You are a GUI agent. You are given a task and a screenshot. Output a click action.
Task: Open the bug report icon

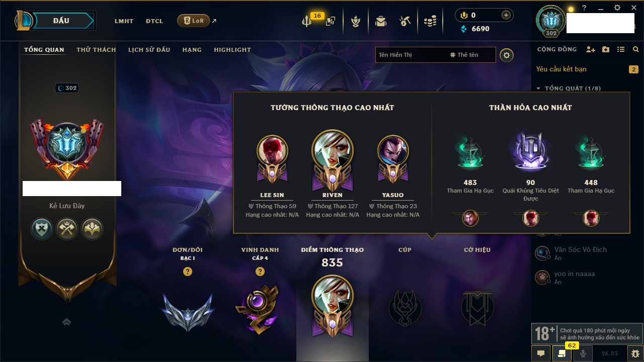point(635,353)
